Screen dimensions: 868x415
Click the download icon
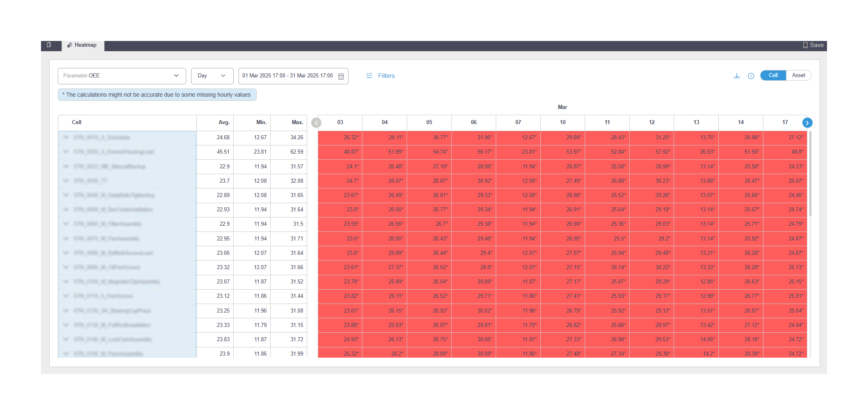(x=736, y=76)
